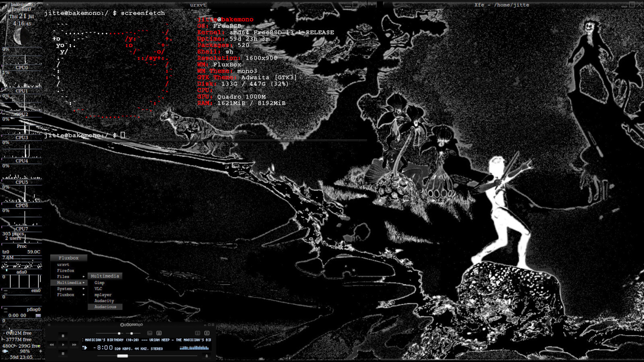Click the pflog0 network monitor label
The height and width of the screenshot is (362, 644).
tap(33, 309)
